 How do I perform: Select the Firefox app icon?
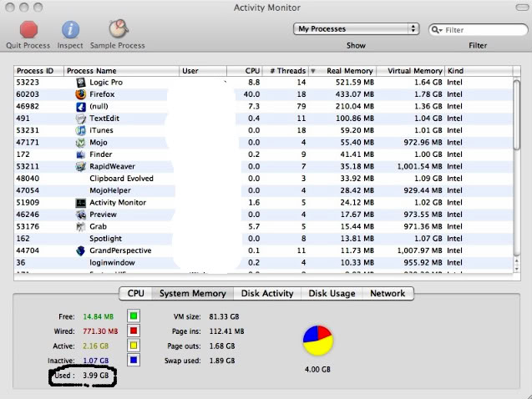[x=81, y=94]
